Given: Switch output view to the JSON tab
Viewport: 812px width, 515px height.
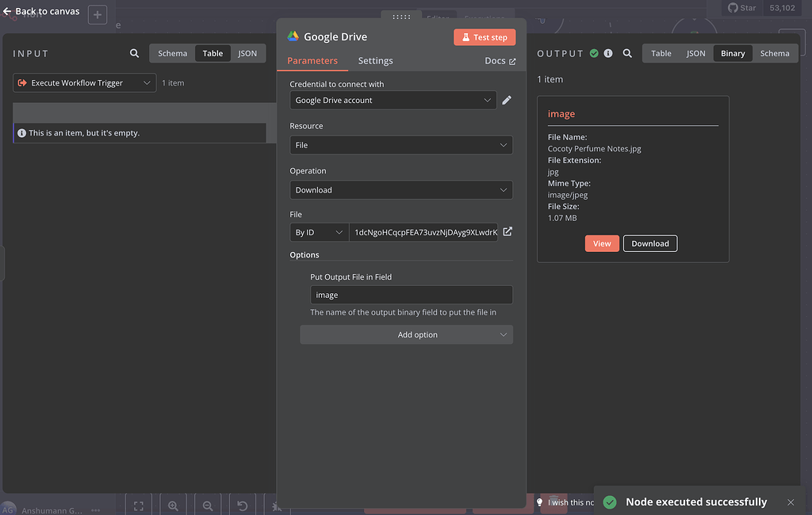Looking at the screenshot, I should 695,53.
